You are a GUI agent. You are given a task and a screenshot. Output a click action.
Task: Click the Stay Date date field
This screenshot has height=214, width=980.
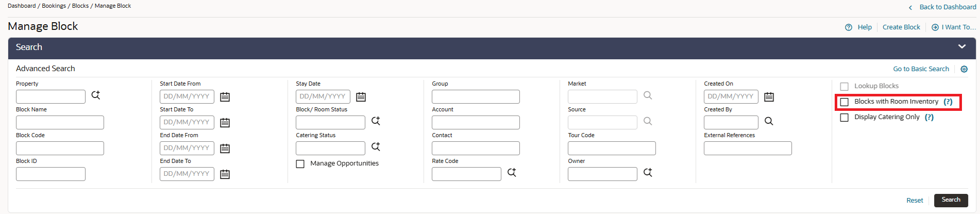[x=323, y=97]
